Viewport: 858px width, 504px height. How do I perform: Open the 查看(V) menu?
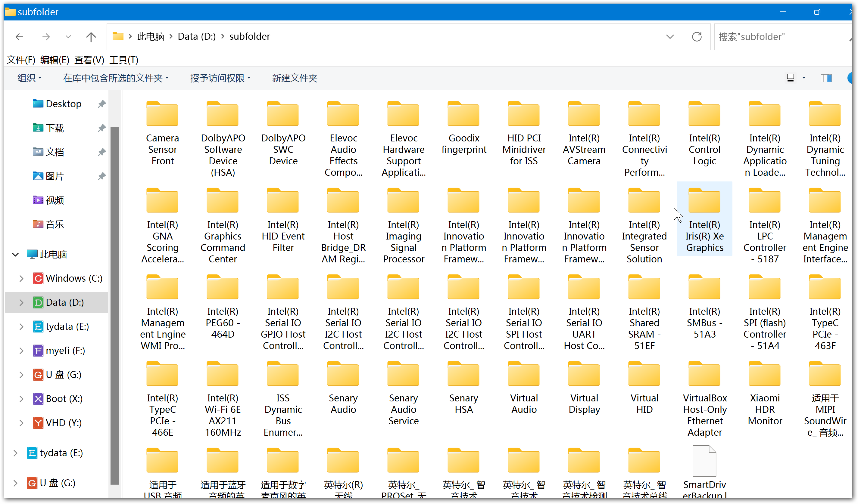(x=89, y=60)
